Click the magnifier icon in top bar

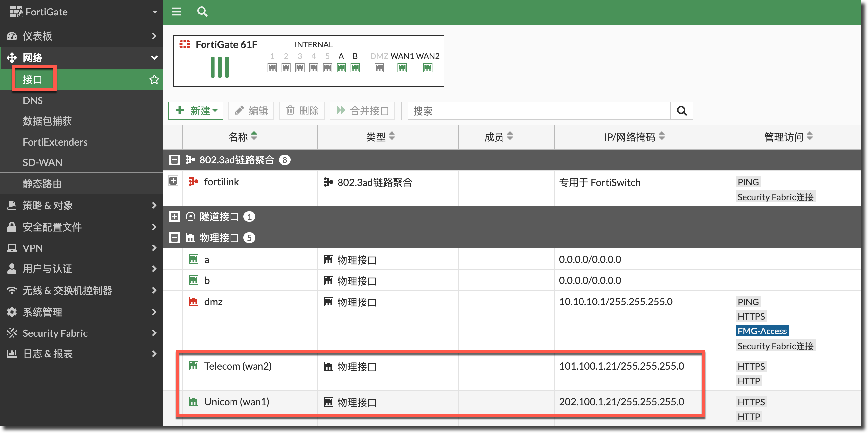(202, 12)
